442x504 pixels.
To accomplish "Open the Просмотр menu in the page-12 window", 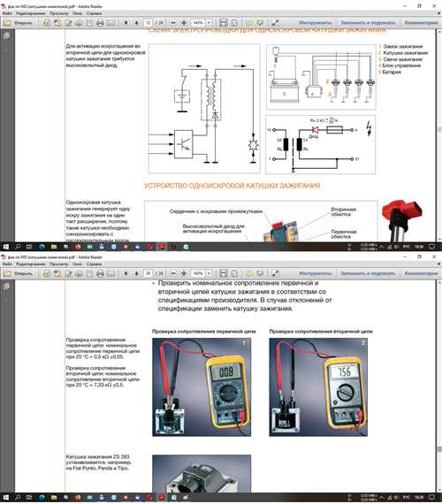I will click(59, 13).
